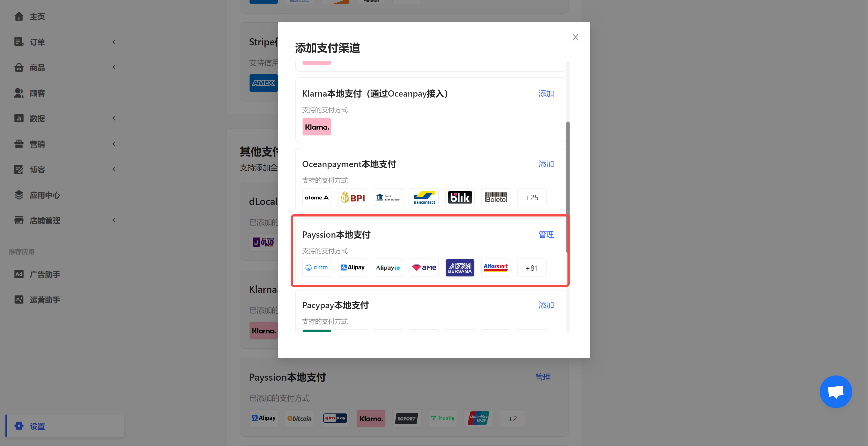Click the layers icon beside 应用中心
Viewport: 868px width, 446px height.
[19, 195]
